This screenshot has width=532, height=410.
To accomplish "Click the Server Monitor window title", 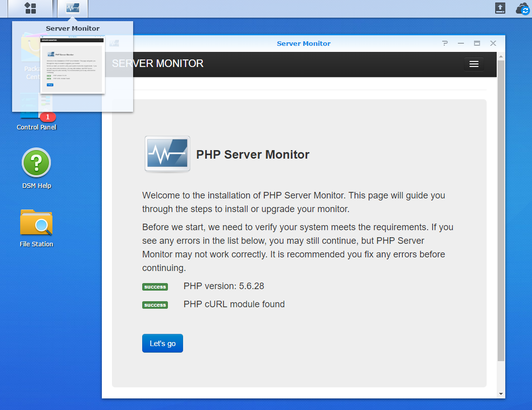I will click(x=304, y=43).
